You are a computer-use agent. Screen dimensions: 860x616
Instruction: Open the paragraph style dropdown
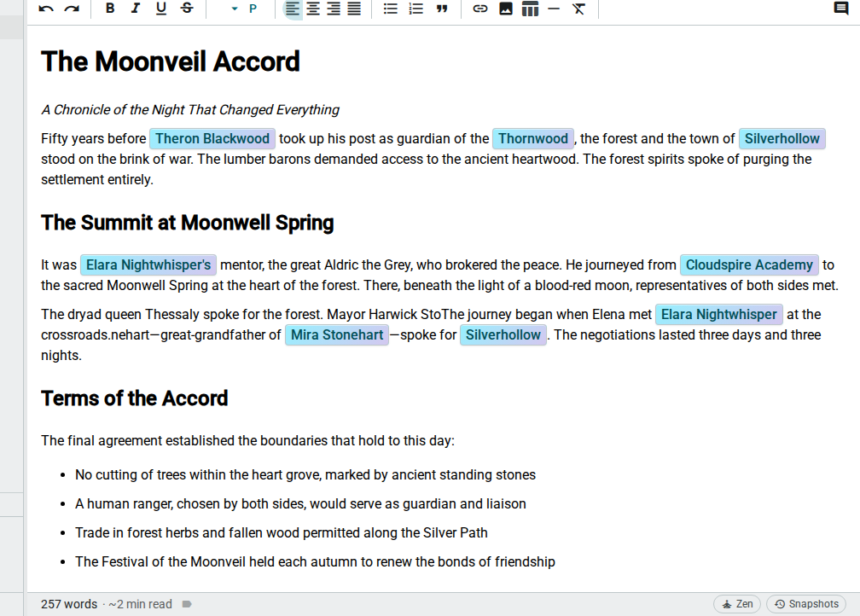(243, 9)
